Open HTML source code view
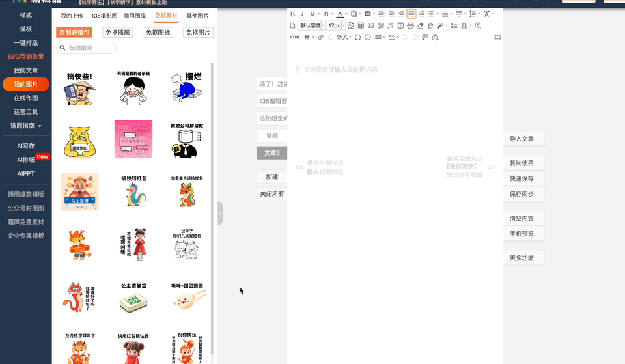 pyautogui.click(x=294, y=37)
